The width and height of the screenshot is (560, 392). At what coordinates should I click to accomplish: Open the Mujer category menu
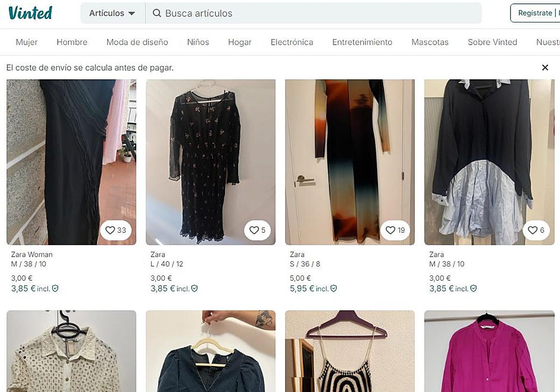27,42
